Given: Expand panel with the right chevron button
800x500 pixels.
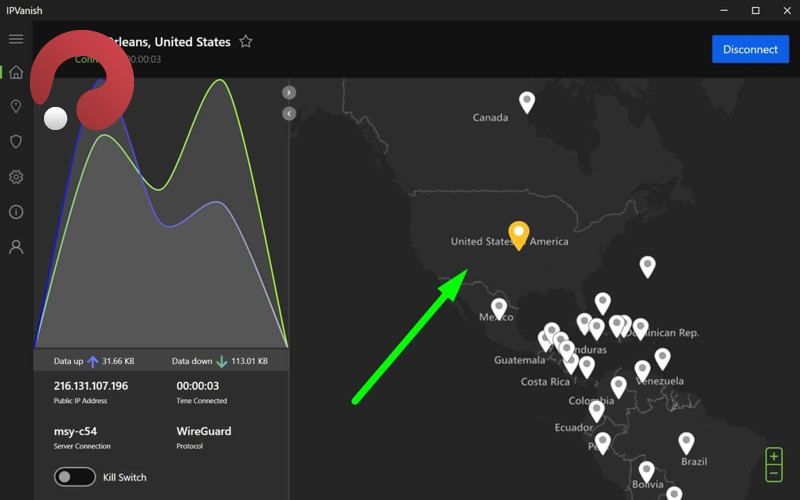Looking at the screenshot, I should coord(289,92).
